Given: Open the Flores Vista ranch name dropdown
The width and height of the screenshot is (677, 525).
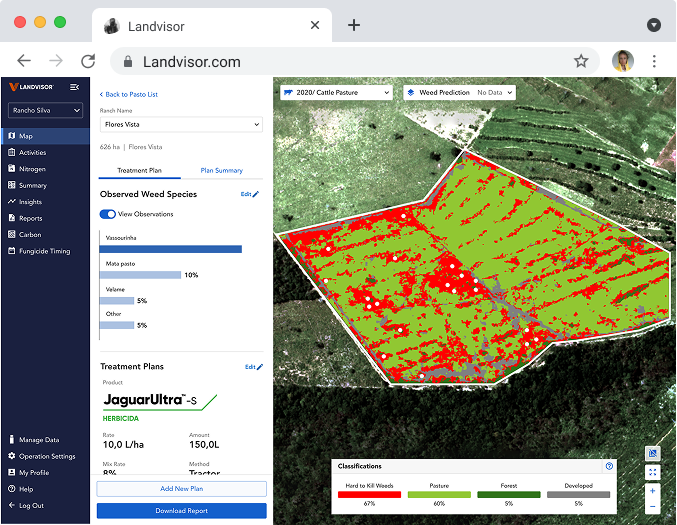Looking at the screenshot, I should pos(181,124).
